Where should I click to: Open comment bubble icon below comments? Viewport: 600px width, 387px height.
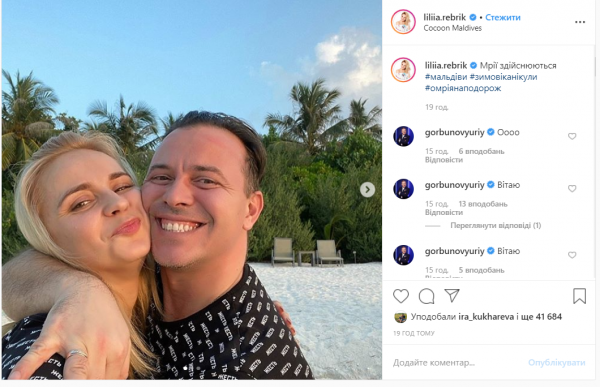click(x=426, y=296)
